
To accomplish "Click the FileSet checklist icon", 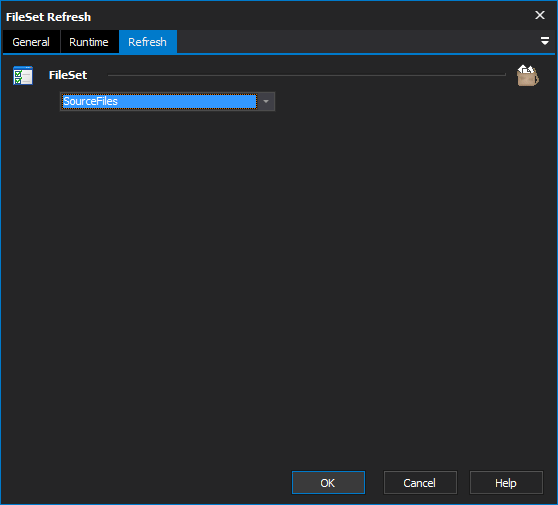I will click(23, 75).
